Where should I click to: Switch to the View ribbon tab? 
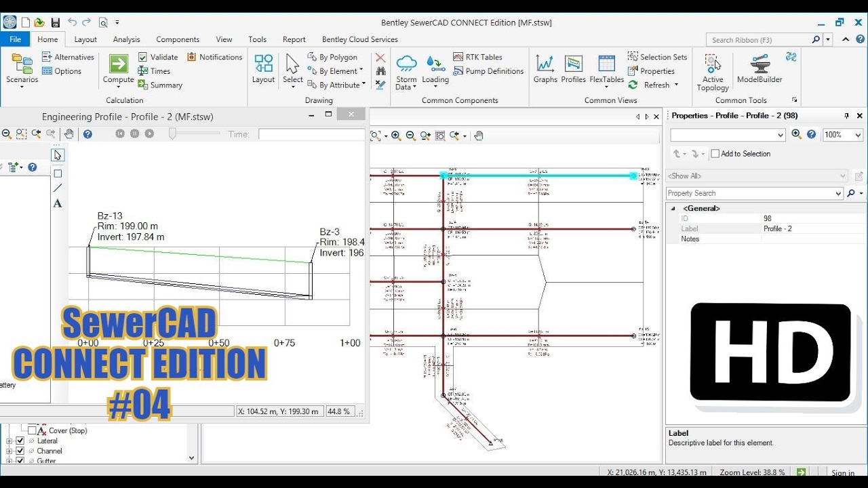click(224, 39)
